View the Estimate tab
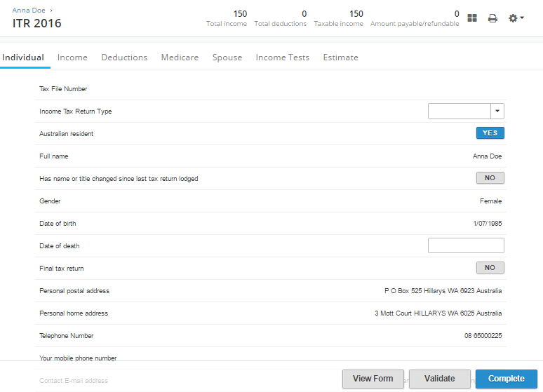Screen dimensions: 543x392 point(341,58)
